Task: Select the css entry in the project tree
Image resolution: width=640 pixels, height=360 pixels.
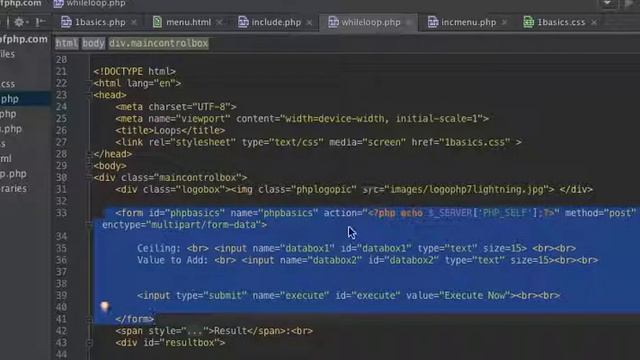Action: click(8, 84)
